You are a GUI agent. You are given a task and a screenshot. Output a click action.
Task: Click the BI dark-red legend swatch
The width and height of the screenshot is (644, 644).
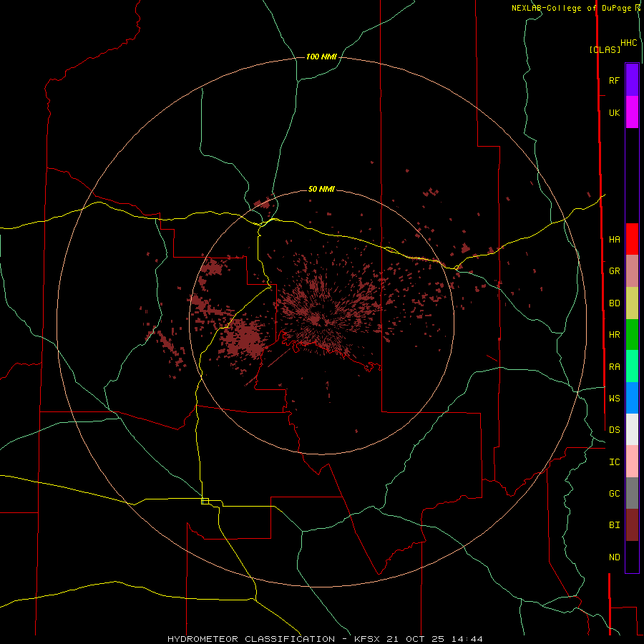click(632, 525)
